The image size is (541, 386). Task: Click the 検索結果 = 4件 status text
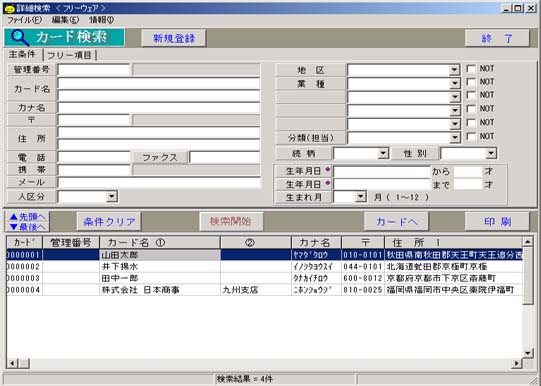point(245,379)
